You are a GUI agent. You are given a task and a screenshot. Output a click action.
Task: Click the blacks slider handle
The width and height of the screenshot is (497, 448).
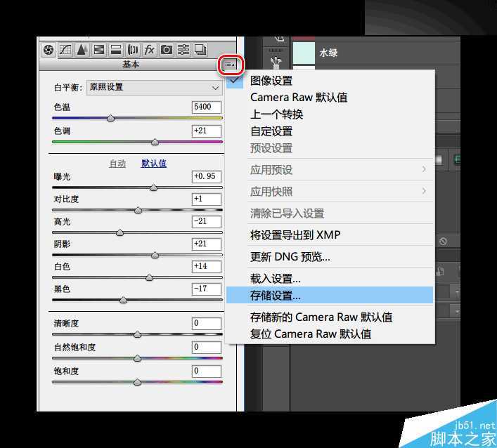point(123,300)
